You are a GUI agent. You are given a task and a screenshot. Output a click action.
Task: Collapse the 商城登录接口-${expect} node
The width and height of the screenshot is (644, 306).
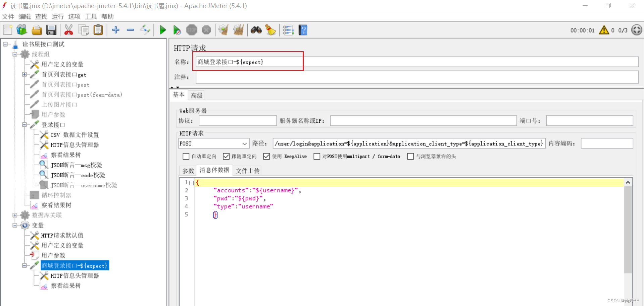[x=24, y=265]
